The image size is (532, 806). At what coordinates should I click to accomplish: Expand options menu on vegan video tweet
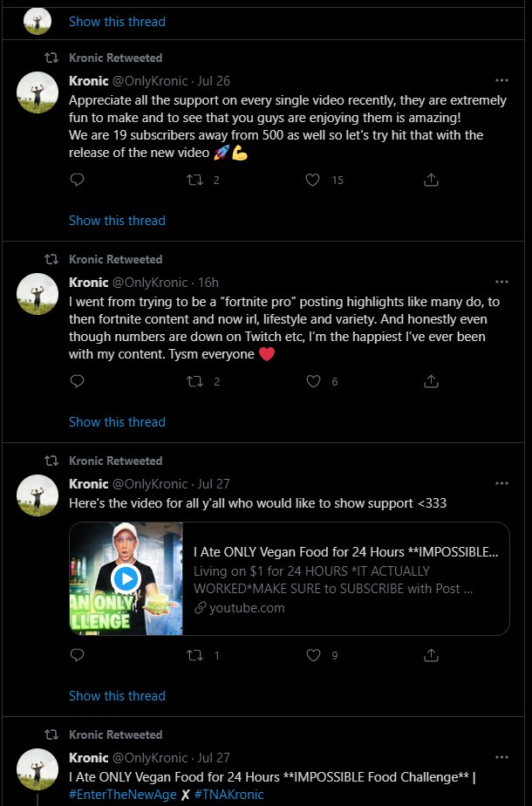coord(501,483)
